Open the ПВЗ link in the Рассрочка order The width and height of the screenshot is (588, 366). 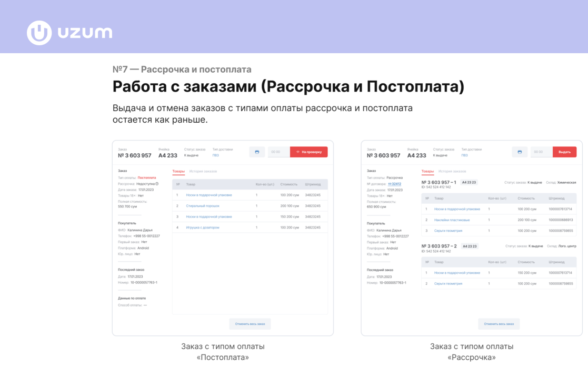pos(465,155)
